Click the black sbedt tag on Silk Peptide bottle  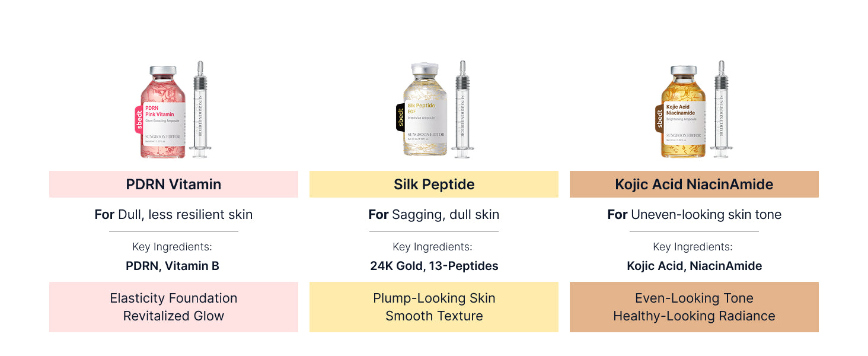click(x=400, y=117)
